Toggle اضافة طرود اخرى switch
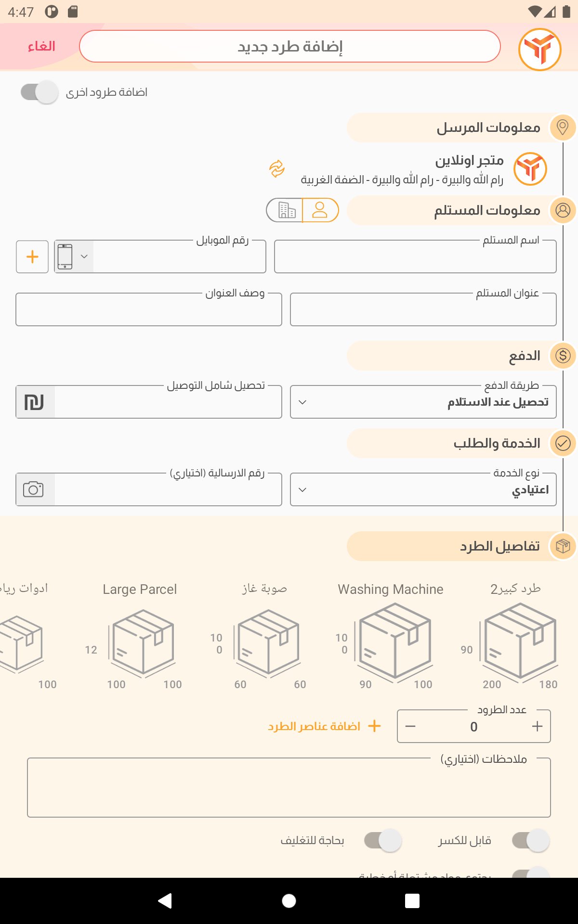This screenshot has width=578, height=924. [39, 92]
